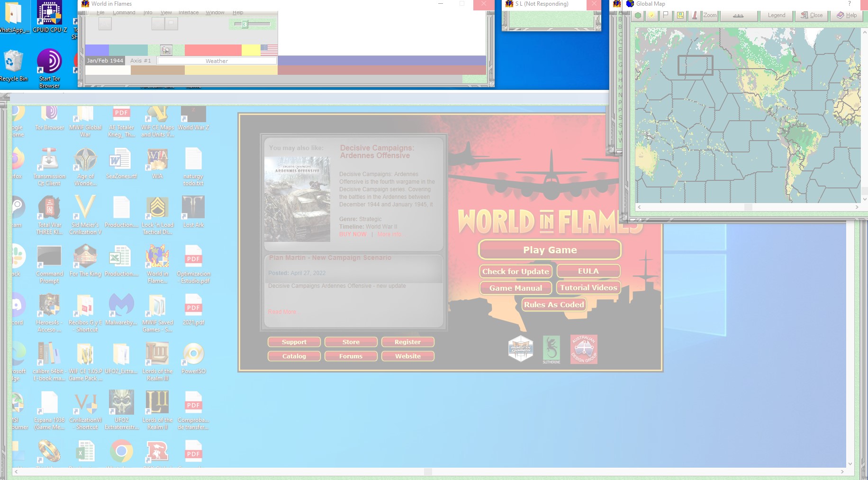Image resolution: width=868 pixels, height=480 pixels.
Task: Click the Sid Meier's Civilization V icon
Action: [85, 216]
